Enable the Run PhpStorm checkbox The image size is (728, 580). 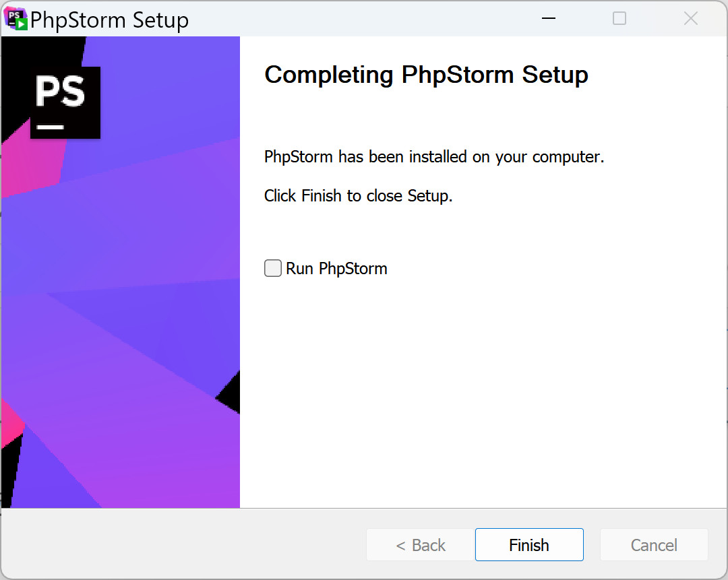pos(273,269)
